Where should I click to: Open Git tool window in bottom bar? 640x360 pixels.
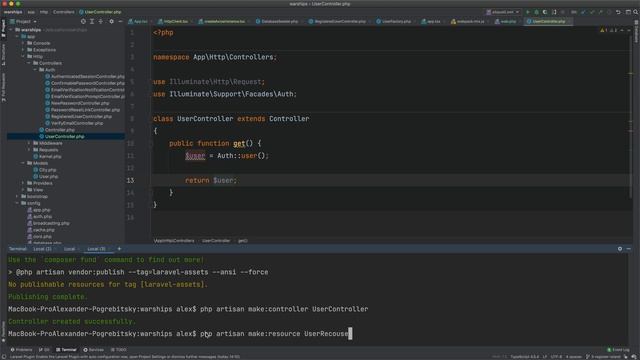point(44,350)
